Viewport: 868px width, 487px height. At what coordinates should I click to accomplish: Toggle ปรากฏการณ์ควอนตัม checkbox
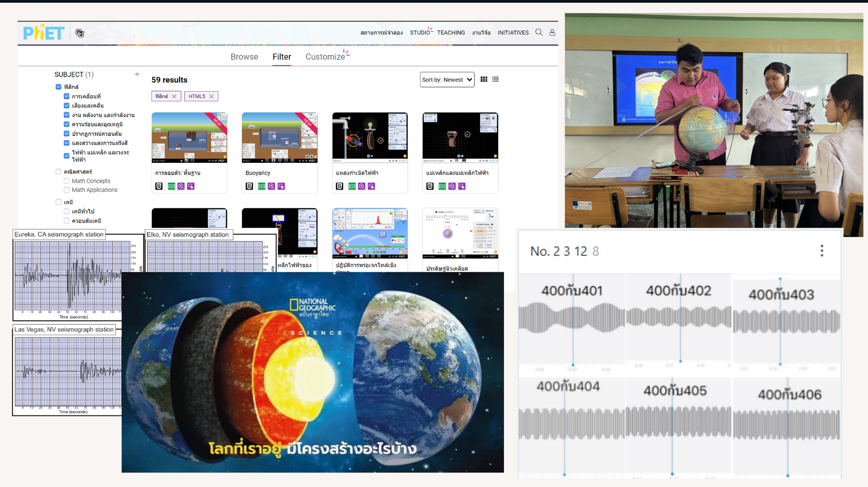point(67,134)
